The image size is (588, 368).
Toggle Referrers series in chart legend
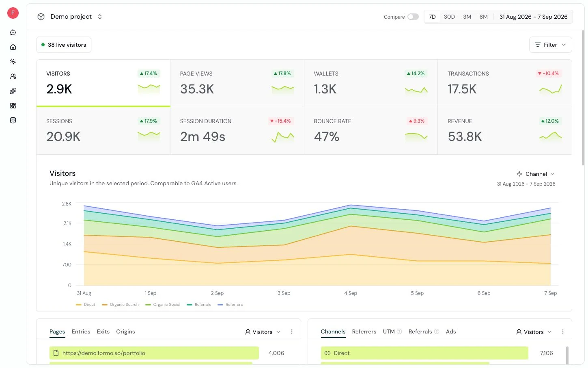tap(230, 305)
